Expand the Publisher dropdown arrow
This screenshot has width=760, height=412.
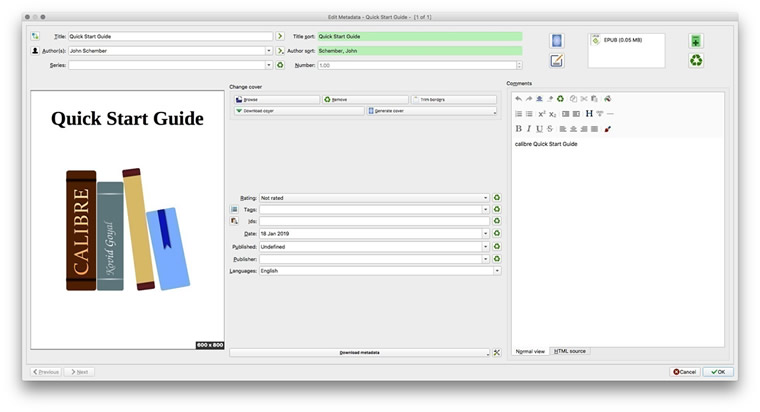485,259
